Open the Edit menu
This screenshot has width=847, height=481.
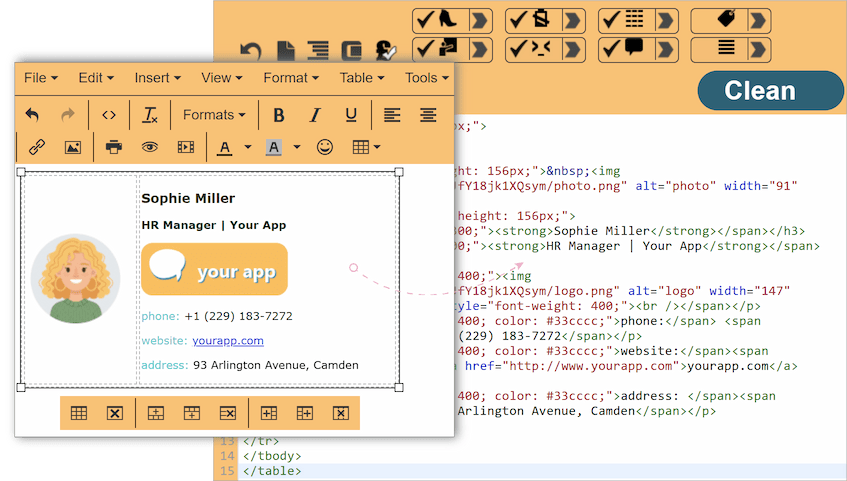pyautogui.click(x=96, y=78)
